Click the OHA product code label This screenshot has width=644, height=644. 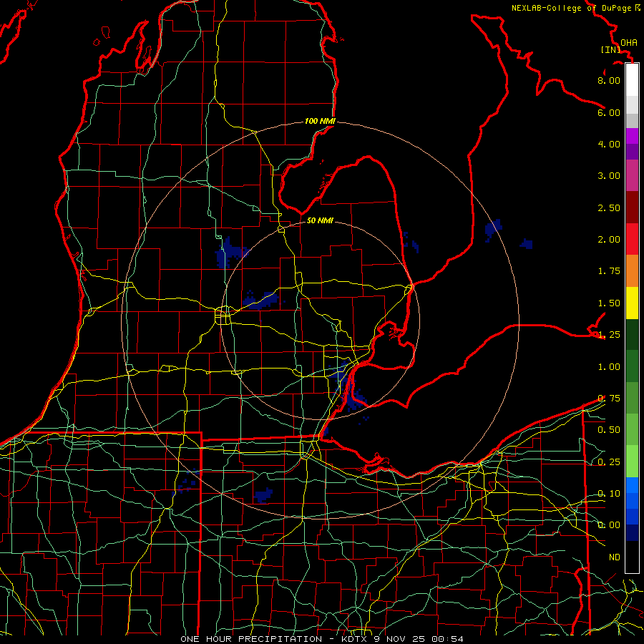(x=629, y=43)
